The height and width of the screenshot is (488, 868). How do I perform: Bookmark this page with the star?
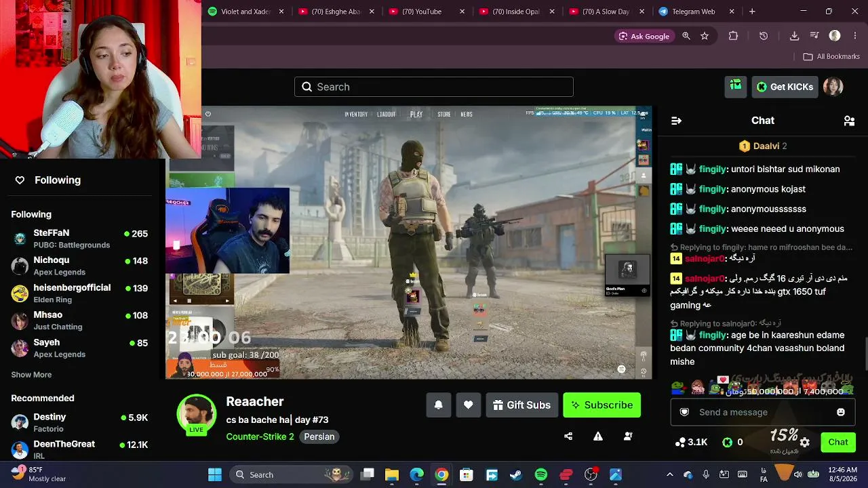tap(705, 36)
